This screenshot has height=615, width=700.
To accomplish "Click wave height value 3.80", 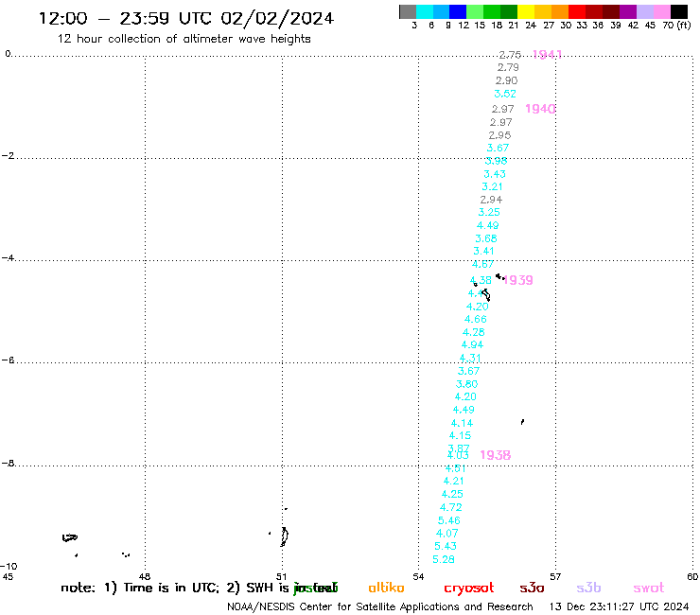I will click(467, 384).
